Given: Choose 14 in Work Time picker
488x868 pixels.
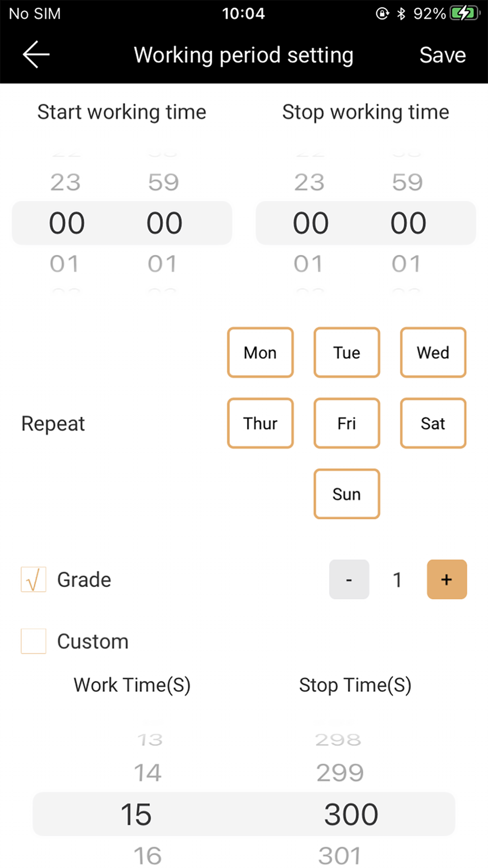Looking at the screenshot, I should pos(147,773).
